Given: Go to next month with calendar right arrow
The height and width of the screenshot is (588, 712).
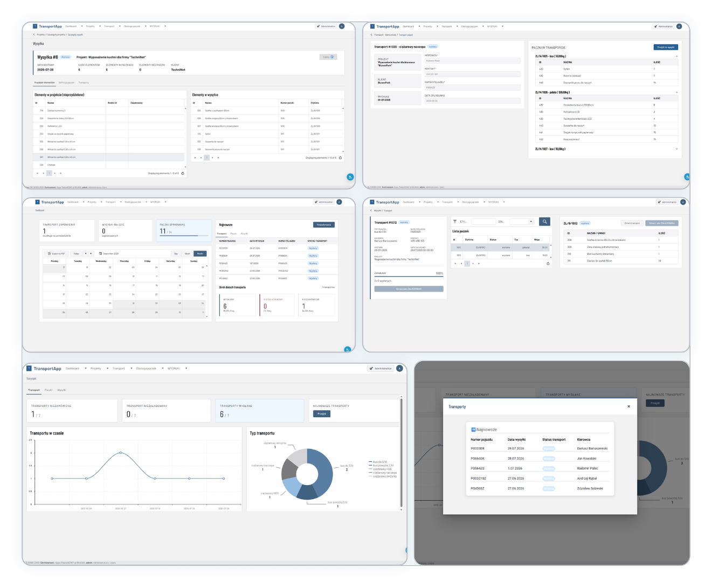Looking at the screenshot, I should tap(91, 253).
